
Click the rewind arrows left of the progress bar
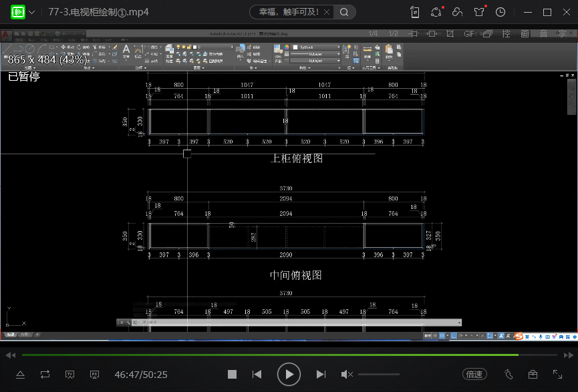coord(10,355)
